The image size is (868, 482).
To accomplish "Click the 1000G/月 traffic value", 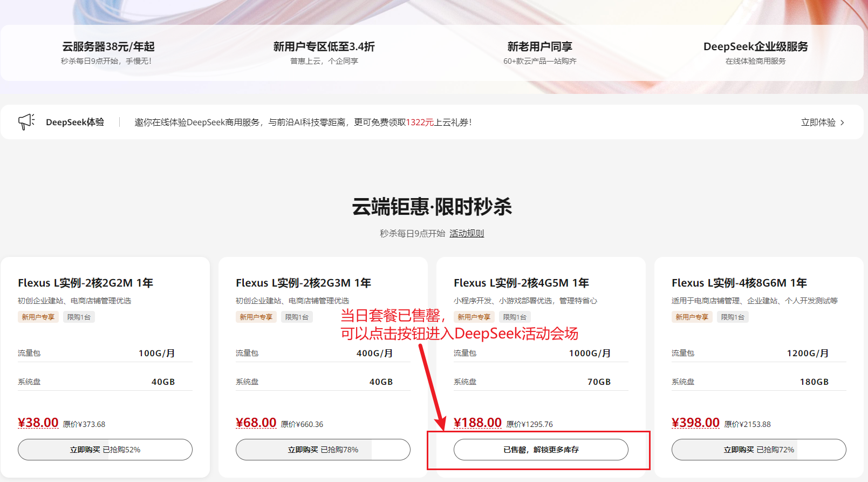I will click(590, 353).
